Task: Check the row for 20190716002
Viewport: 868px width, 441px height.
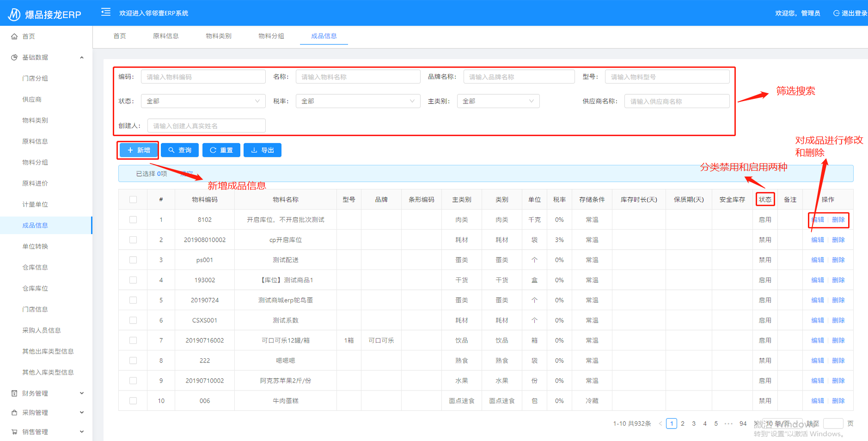Action: coord(133,340)
